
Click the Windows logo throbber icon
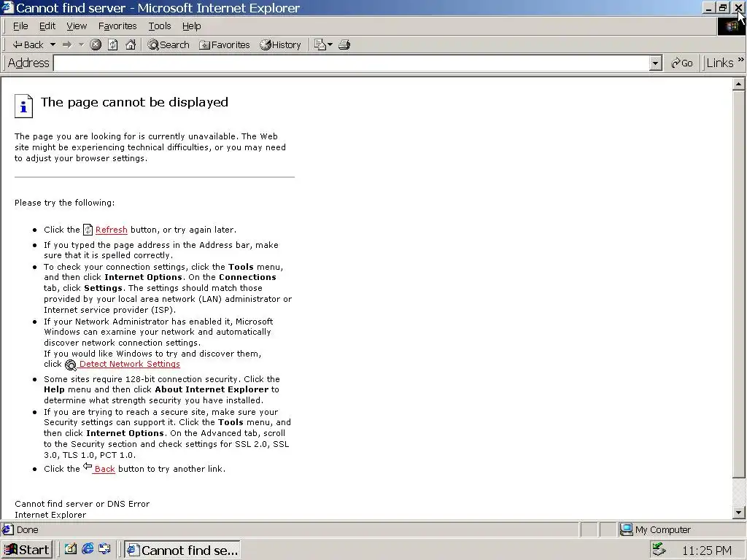tap(731, 26)
